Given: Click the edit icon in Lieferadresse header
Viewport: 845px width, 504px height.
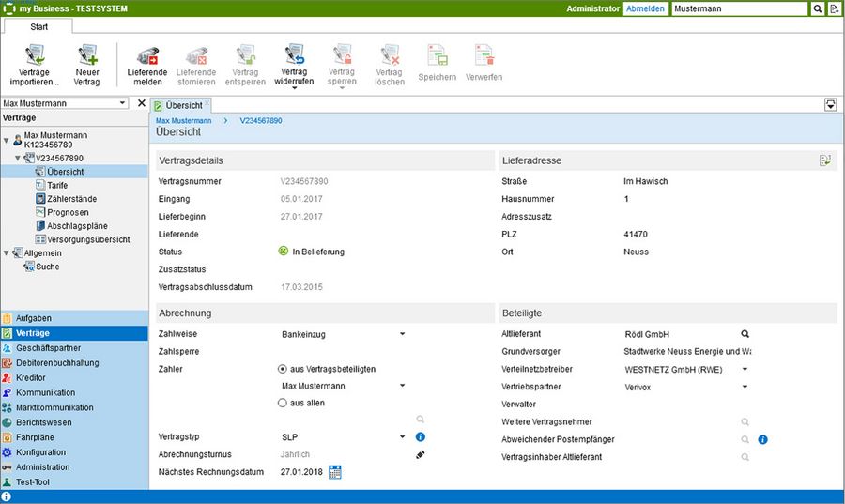Looking at the screenshot, I should pyautogui.click(x=824, y=160).
